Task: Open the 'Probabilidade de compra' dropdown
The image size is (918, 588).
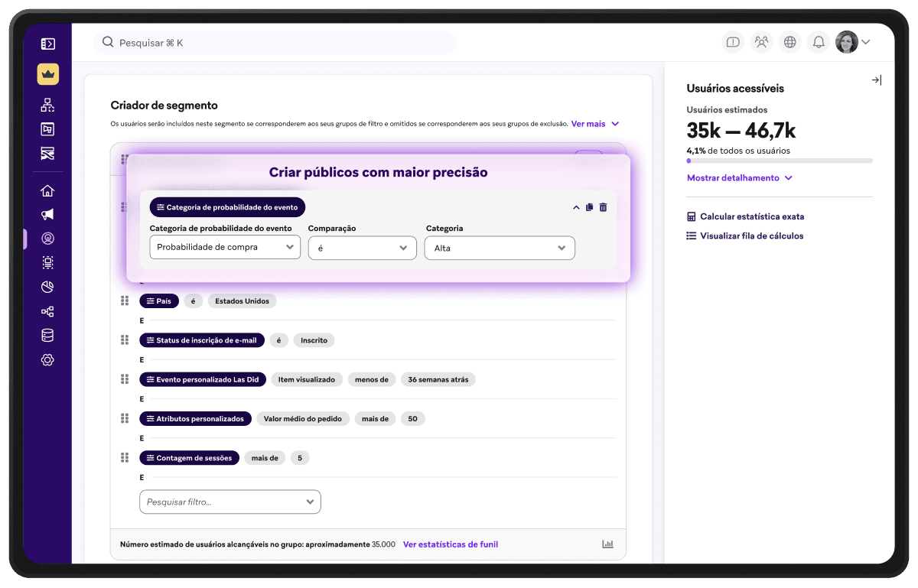Action: tap(225, 248)
